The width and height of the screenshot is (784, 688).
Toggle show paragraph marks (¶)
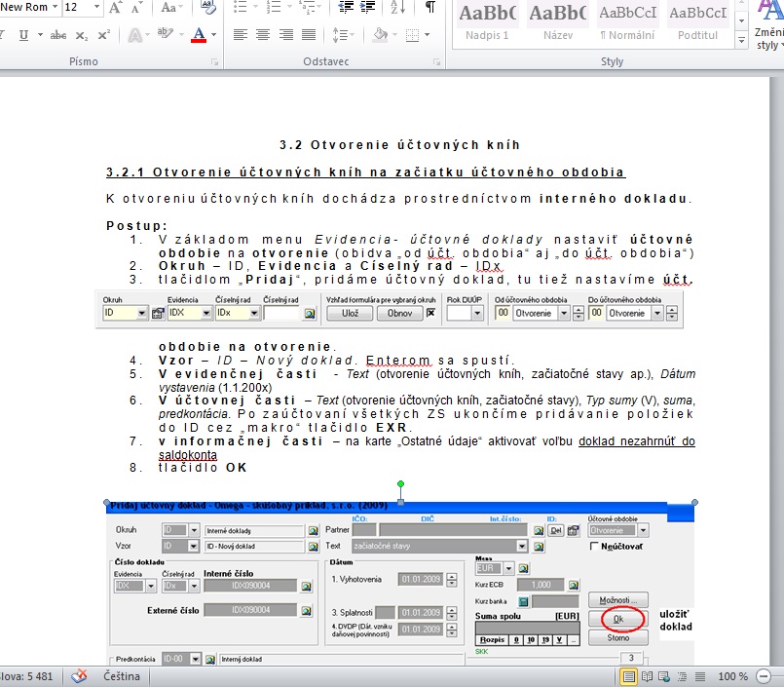click(x=430, y=7)
